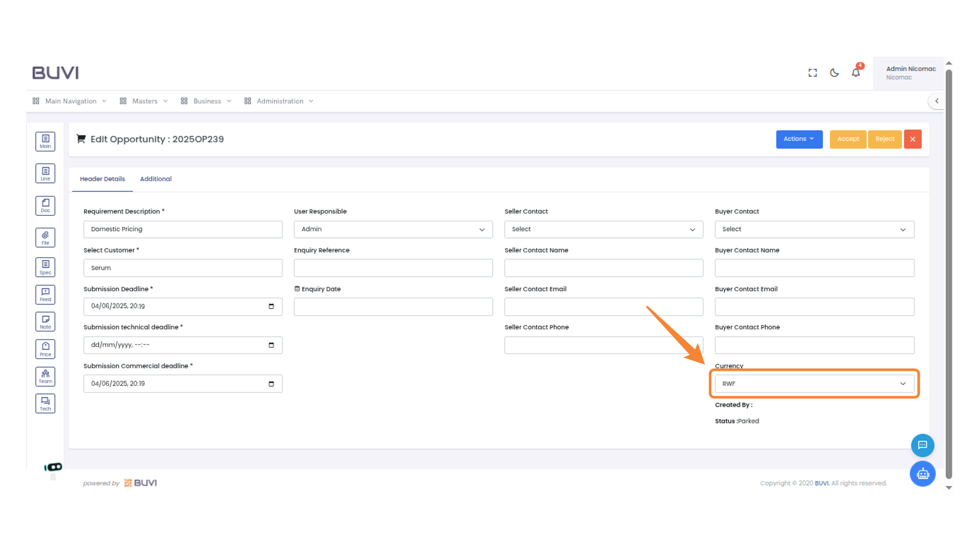Expand the User Responsible dropdown
The height and width of the screenshot is (551, 980).
pos(393,229)
